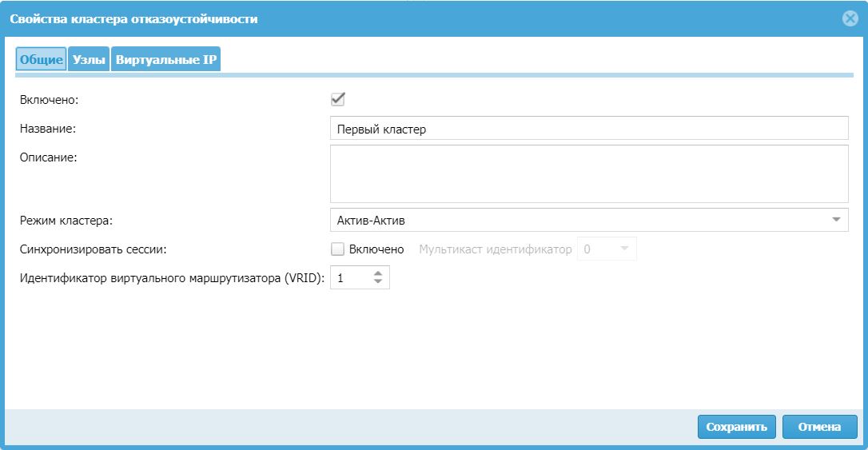The width and height of the screenshot is (868, 450).
Task: Switch to the Узлы tab
Action: (89, 60)
